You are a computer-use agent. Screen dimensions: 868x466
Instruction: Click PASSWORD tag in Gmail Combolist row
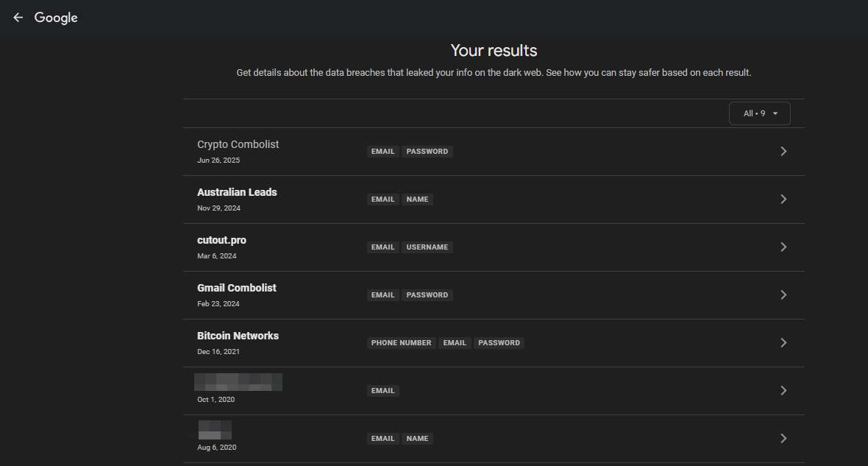coord(427,295)
